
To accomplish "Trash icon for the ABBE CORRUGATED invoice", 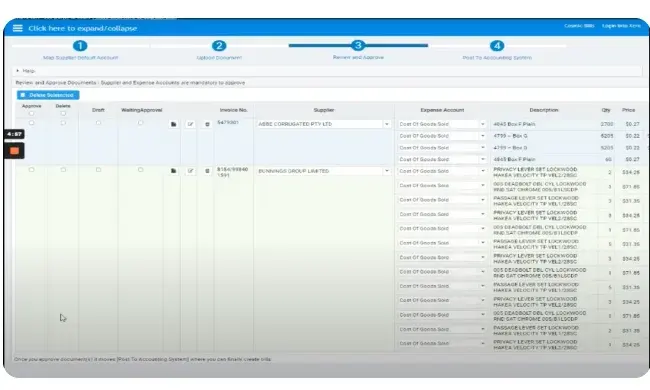I will [207, 124].
